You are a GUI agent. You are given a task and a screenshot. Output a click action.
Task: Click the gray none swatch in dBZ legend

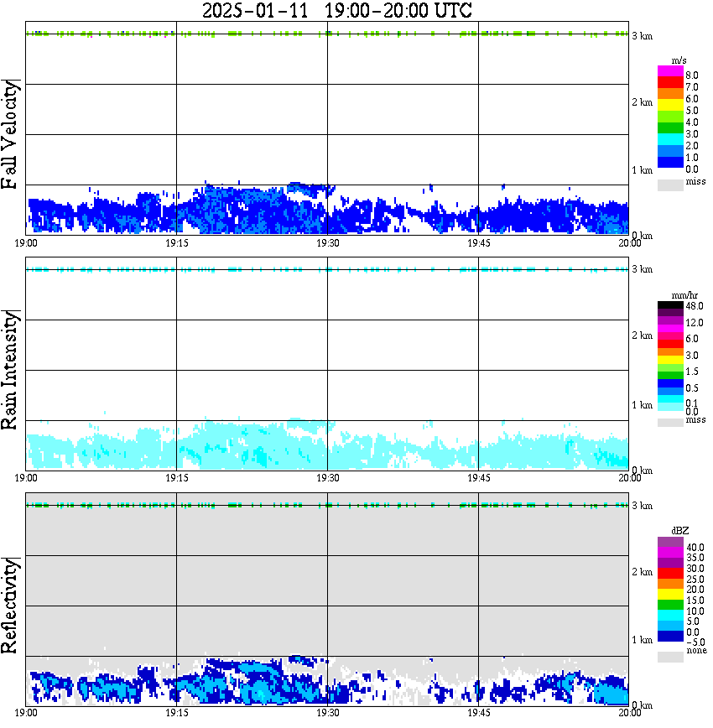click(x=670, y=657)
